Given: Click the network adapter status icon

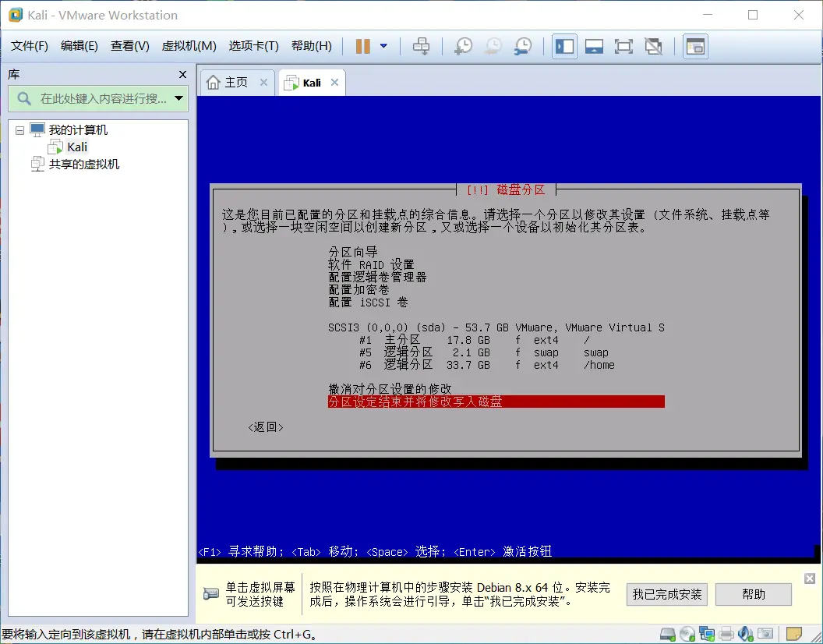Looking at the screenshot, I should point(707,633).
